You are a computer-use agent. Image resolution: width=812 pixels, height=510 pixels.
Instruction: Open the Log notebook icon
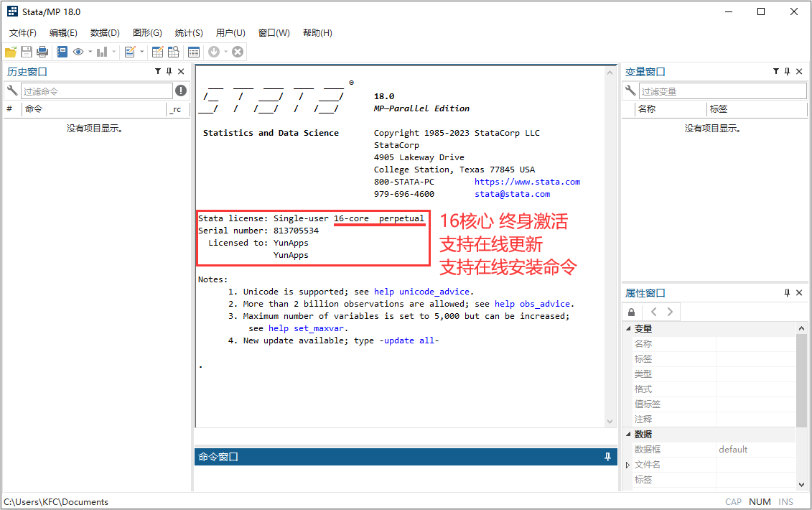62,52
